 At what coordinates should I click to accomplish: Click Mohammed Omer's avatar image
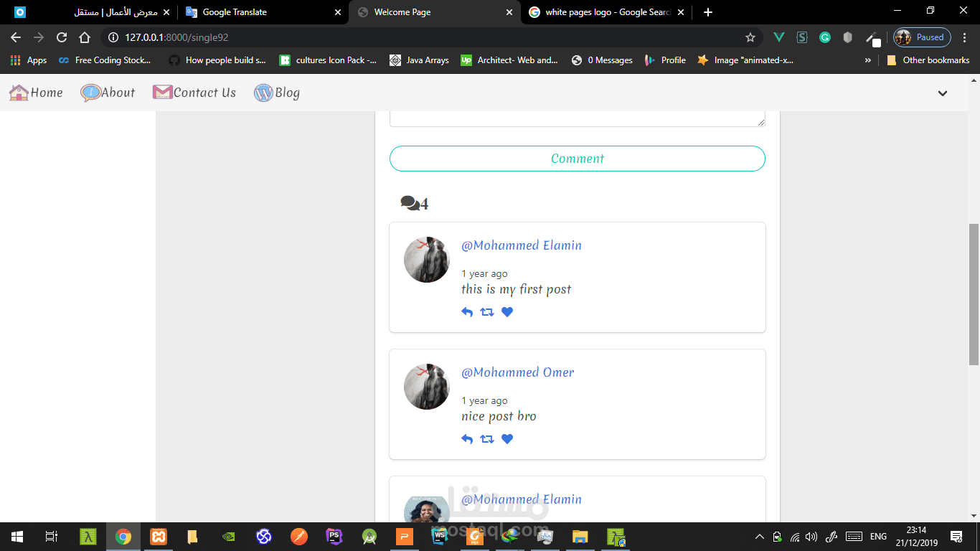point(427,387)
